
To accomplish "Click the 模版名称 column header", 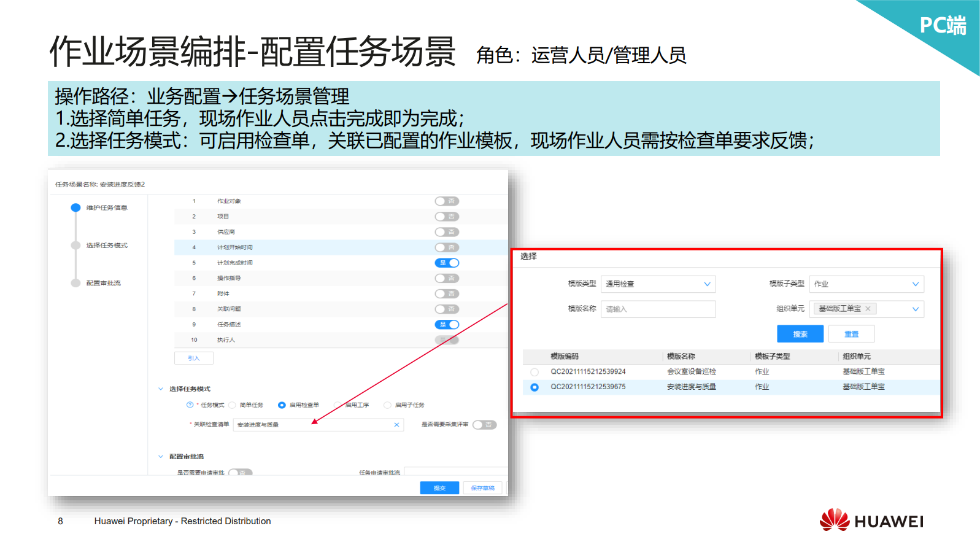I will pos(681,357).
